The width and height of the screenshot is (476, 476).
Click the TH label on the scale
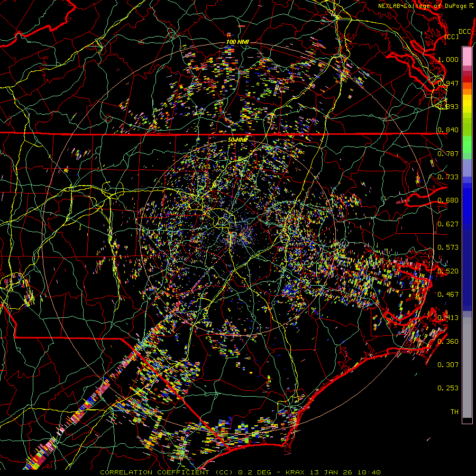tap(454, 412)
